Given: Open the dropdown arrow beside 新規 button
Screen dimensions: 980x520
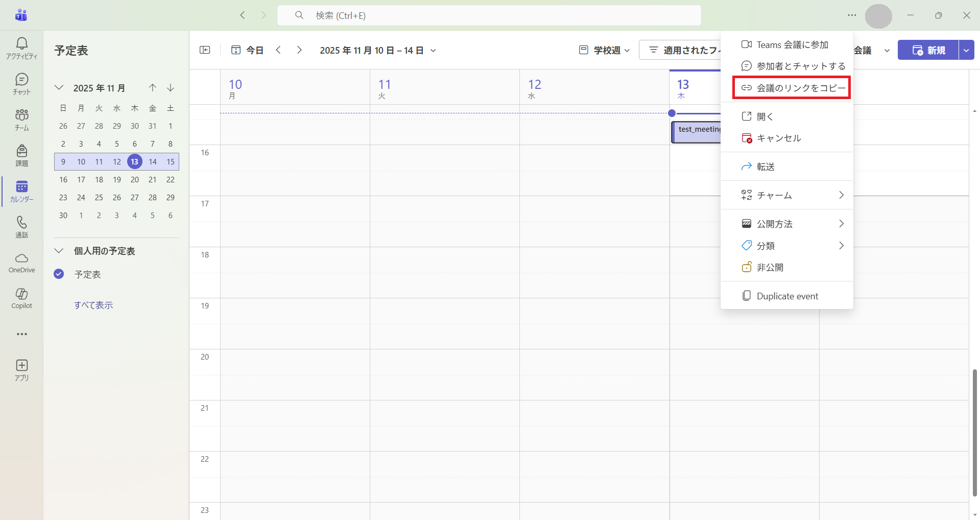Looking at the screenshot, I should [966, 50].
